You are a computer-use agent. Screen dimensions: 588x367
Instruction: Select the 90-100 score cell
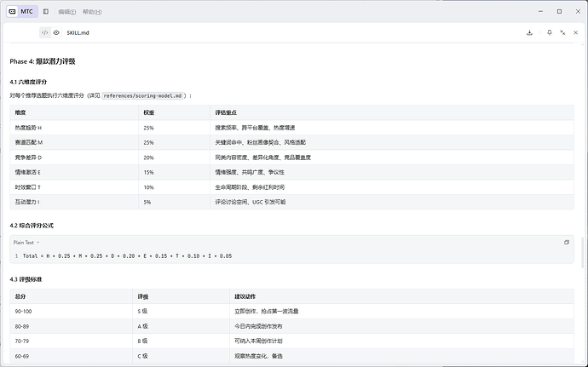tap(72, 312)
